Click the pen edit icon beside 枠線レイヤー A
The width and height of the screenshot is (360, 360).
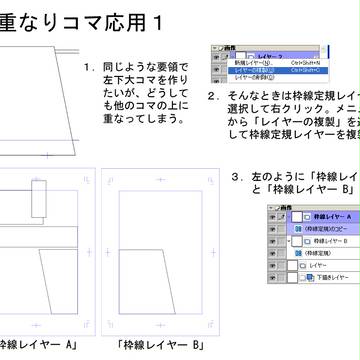tap(282, 217)
